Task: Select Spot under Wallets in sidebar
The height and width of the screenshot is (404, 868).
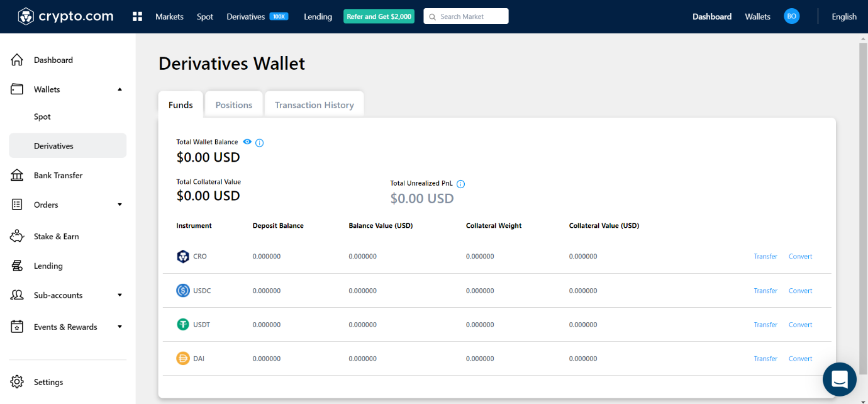Action: (x=42, y=116)
